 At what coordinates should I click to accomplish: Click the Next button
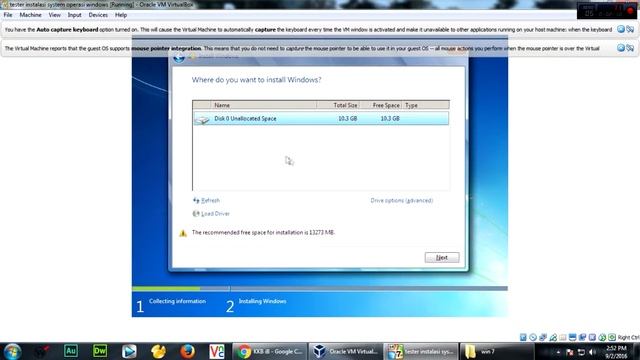pyautogui.click(x=442, y=258)
